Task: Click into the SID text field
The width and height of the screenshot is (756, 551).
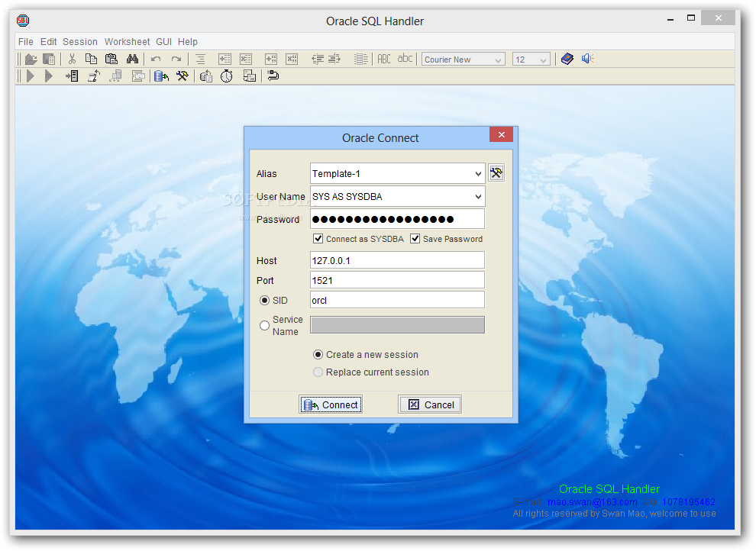Action: tap(397, 300)
